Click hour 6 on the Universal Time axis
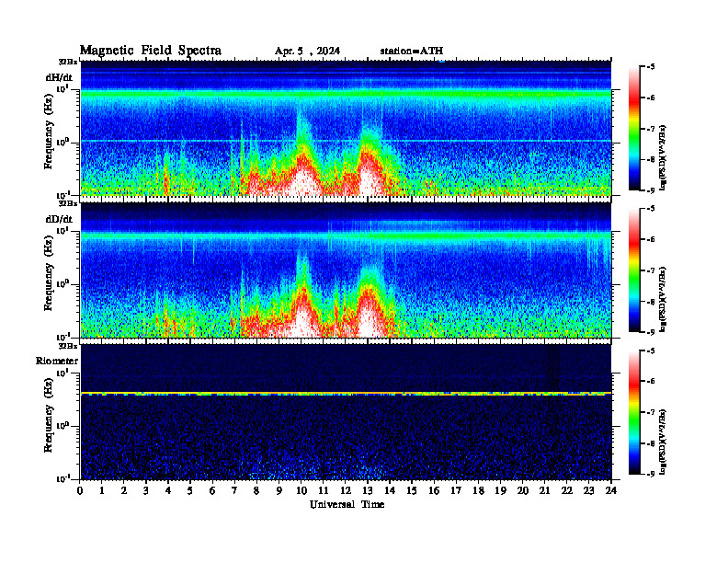 tap(212, 491)
